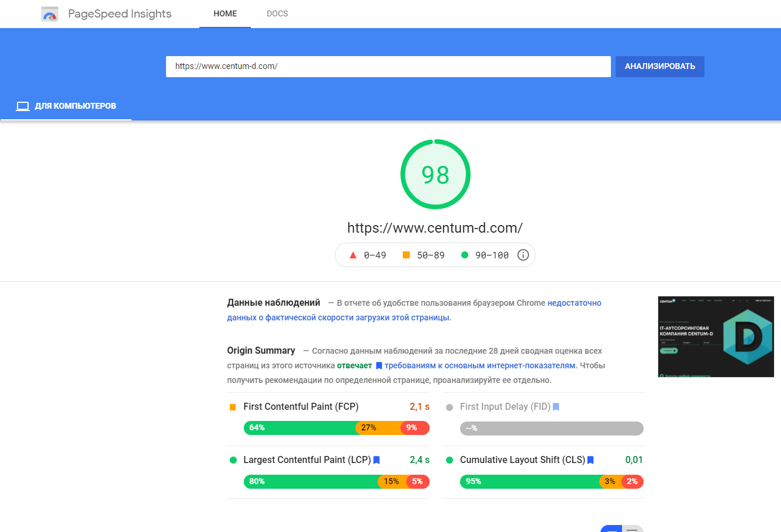This screenshot has width=781, height=532.
Task: Click the orange square legend marker
Action: [x=406, y=255]
